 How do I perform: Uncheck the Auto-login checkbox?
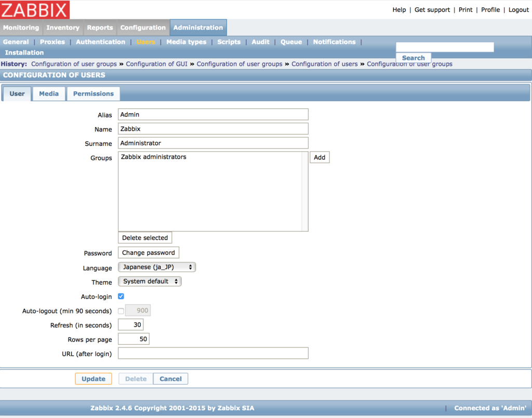121,296
